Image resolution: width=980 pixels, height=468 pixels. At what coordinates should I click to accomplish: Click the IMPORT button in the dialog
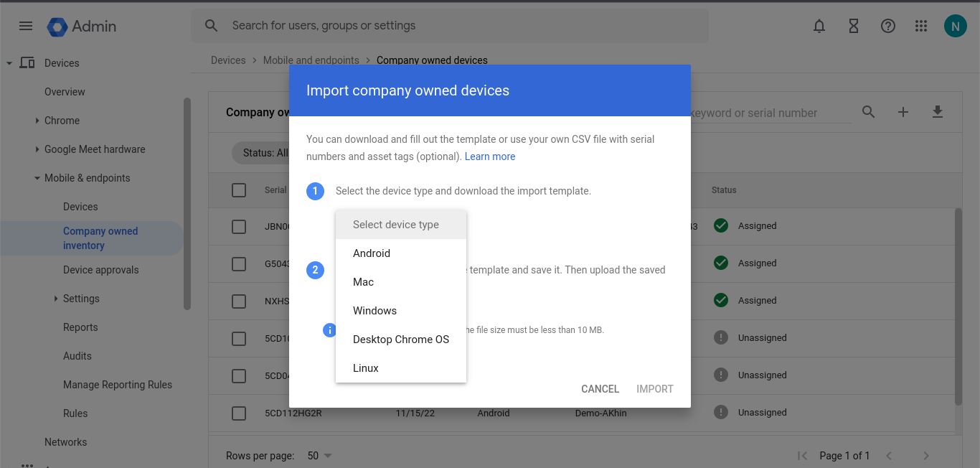click(x=655, y=389)
